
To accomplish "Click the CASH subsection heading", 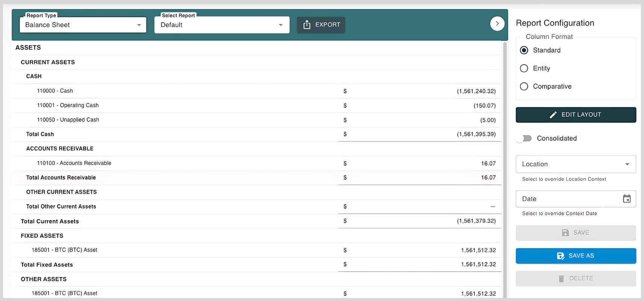I will point(34,76).
